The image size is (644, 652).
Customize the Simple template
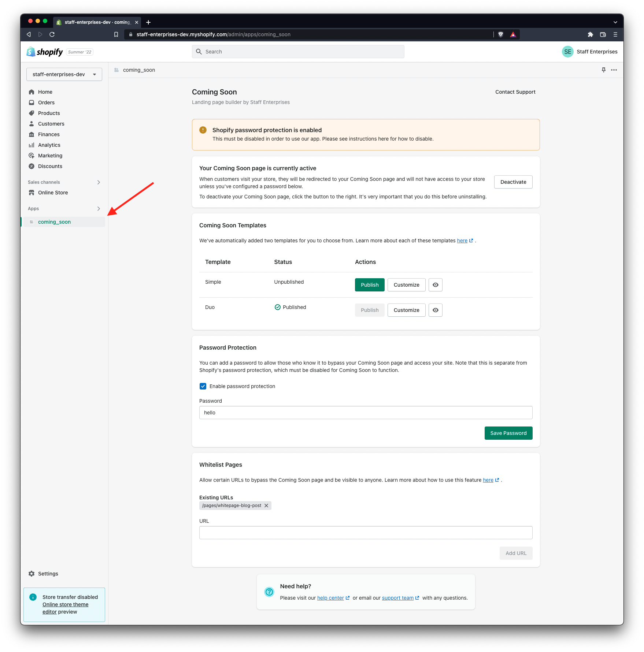click(406, 285)
